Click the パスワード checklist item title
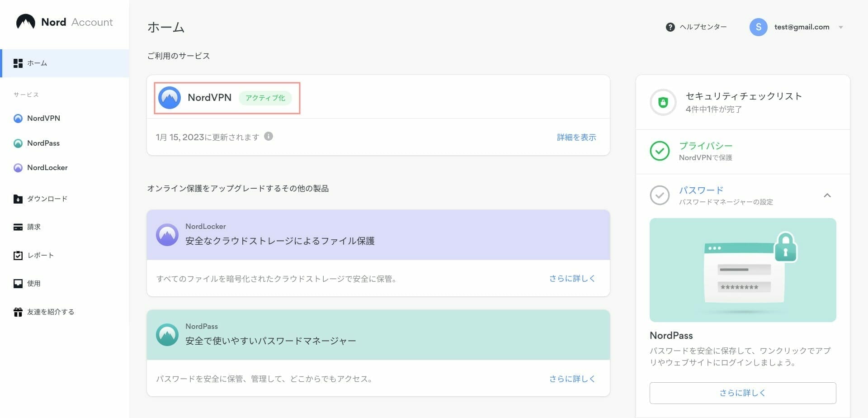Screen dimensions: 868x418 point(701,190)
